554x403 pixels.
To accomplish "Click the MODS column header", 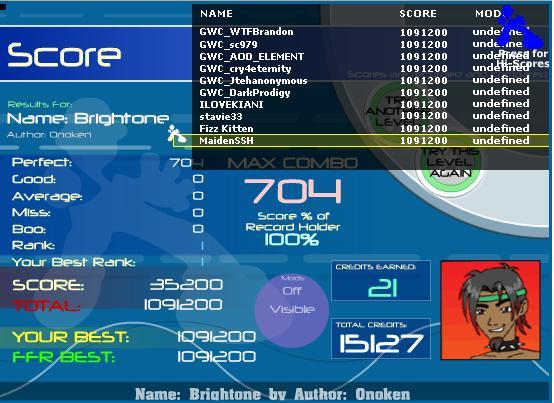I will pos(489,14).
